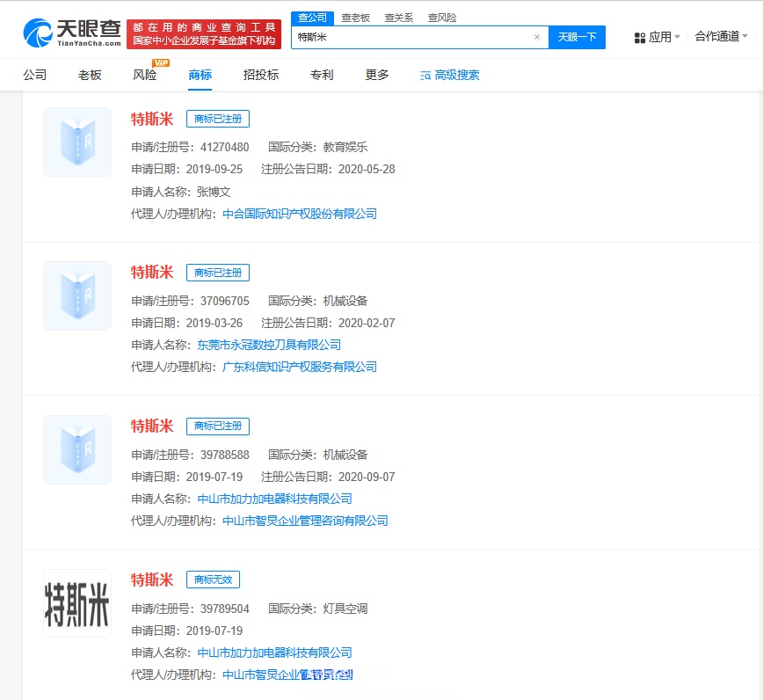Open the 更多 tab menu
The height and width of the screenshot is (700, 763).
(x=377, y=75)
